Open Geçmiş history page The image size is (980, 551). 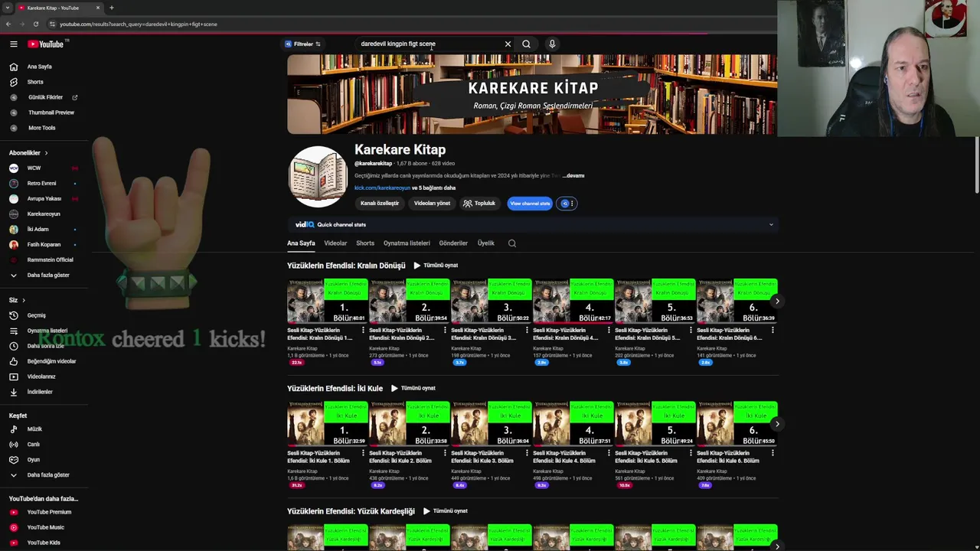[x=36, y=315]
